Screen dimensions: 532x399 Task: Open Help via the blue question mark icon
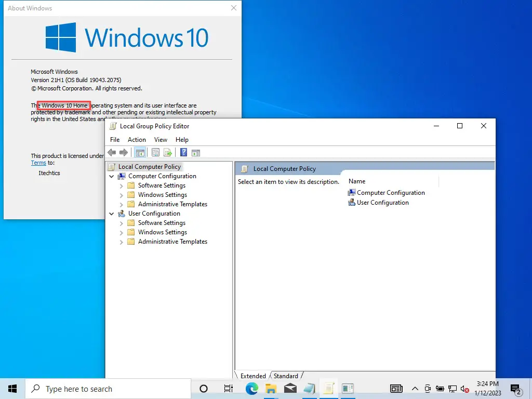[x=183, y=152]
